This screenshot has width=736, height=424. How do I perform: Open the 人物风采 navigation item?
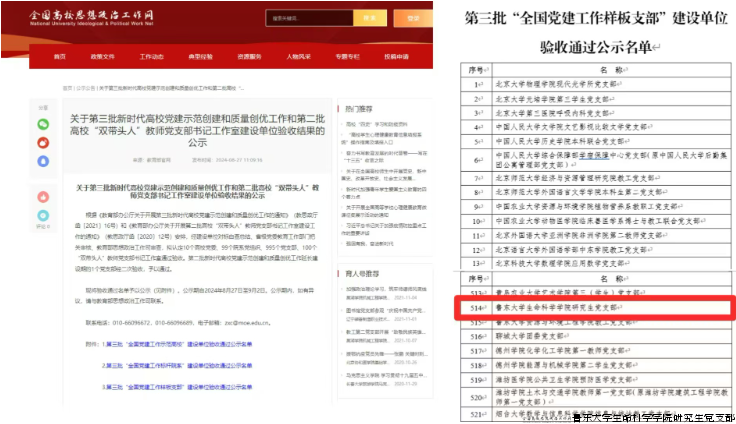coord(299,57)
